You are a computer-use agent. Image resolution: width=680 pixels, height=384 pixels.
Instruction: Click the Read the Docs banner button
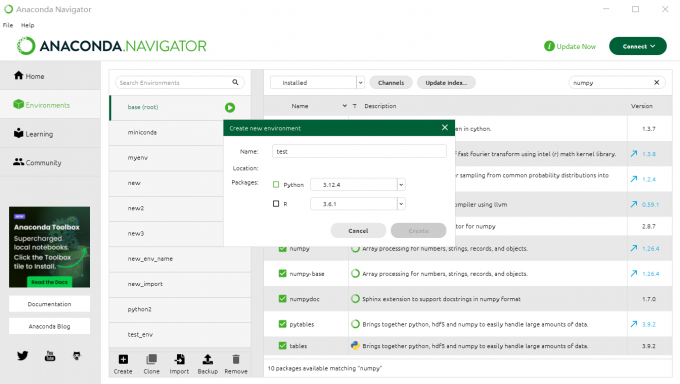click(49, 282)
